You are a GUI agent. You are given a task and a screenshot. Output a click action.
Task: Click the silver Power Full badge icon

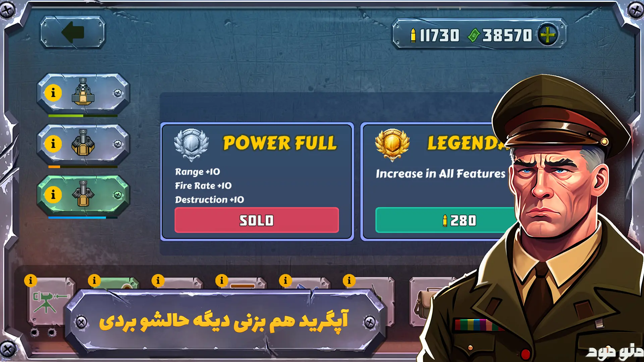191,145
